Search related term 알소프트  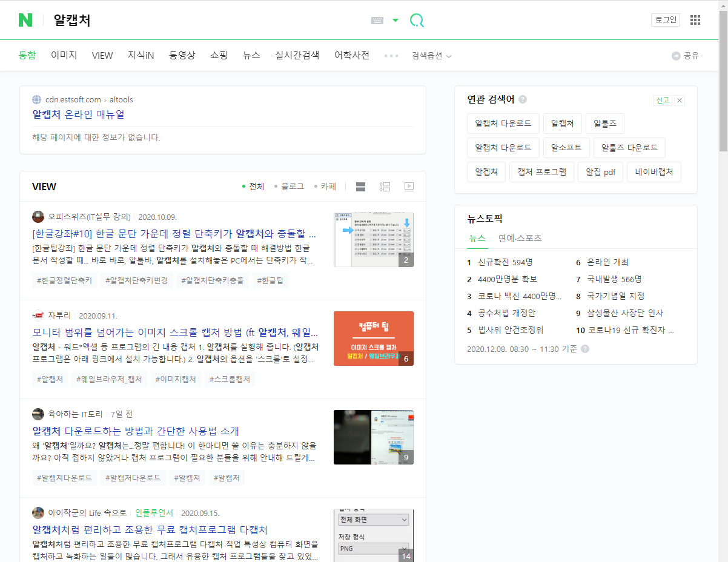point(566,148)
